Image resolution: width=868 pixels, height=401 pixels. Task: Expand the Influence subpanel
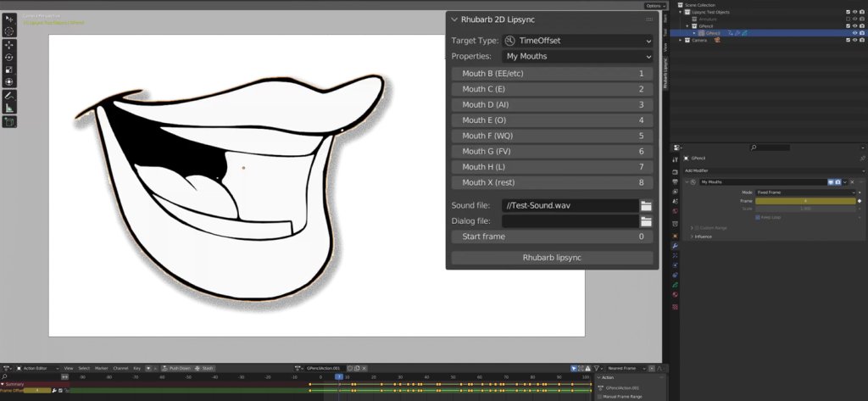point(692,237)
